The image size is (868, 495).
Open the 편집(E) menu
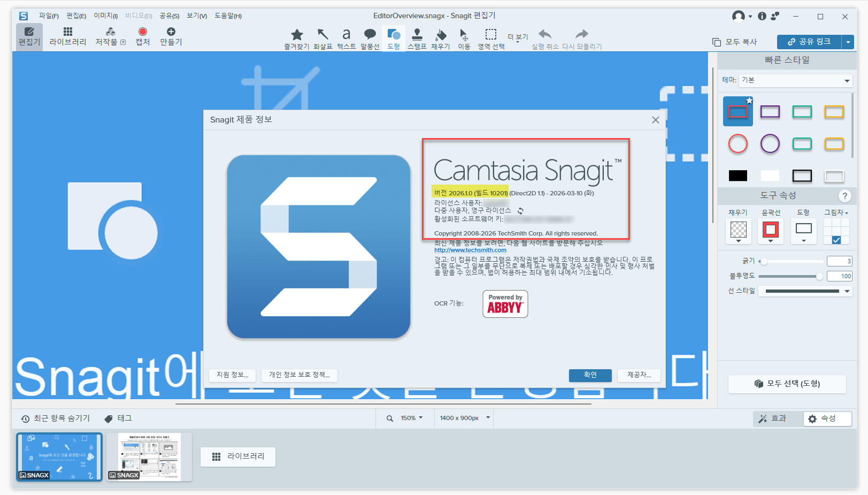[x=76, y=16]
